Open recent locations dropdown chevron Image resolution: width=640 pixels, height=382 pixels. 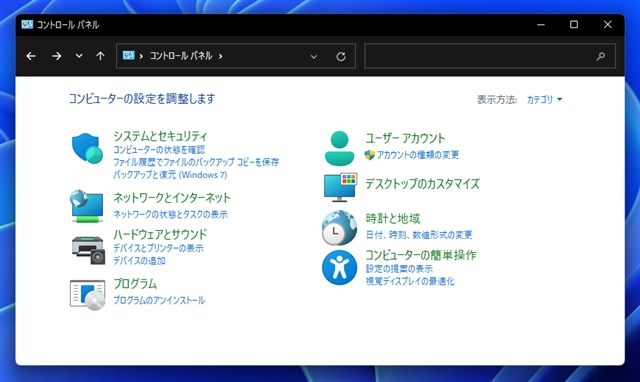point(79,56)
